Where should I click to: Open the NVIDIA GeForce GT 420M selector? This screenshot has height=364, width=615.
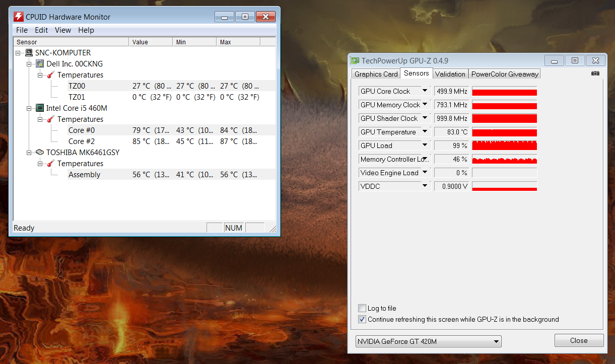tap(429, 341)
